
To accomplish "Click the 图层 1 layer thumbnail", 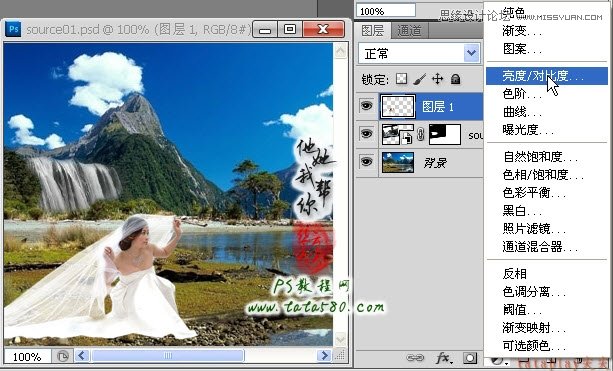I will click(398, 106).
